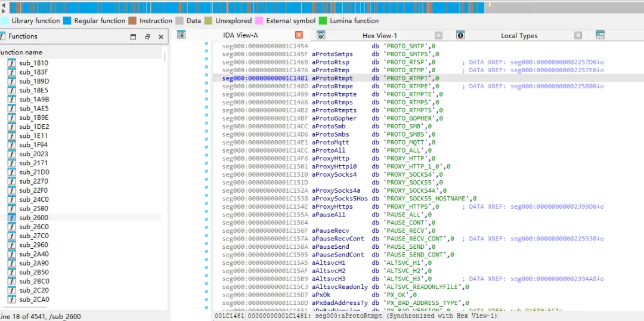
Task: Click the Local Types tab icon
Action: [460, 35]
